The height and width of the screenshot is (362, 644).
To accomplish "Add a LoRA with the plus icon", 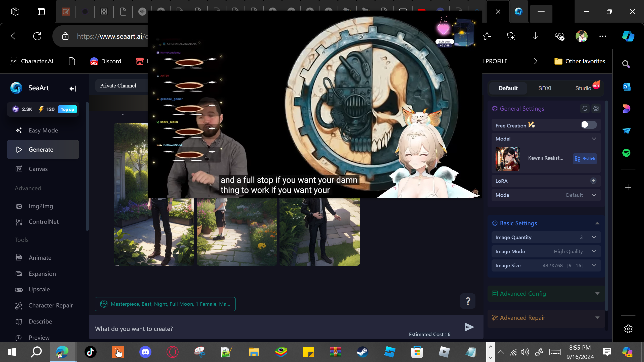I will tap(593, 181).
